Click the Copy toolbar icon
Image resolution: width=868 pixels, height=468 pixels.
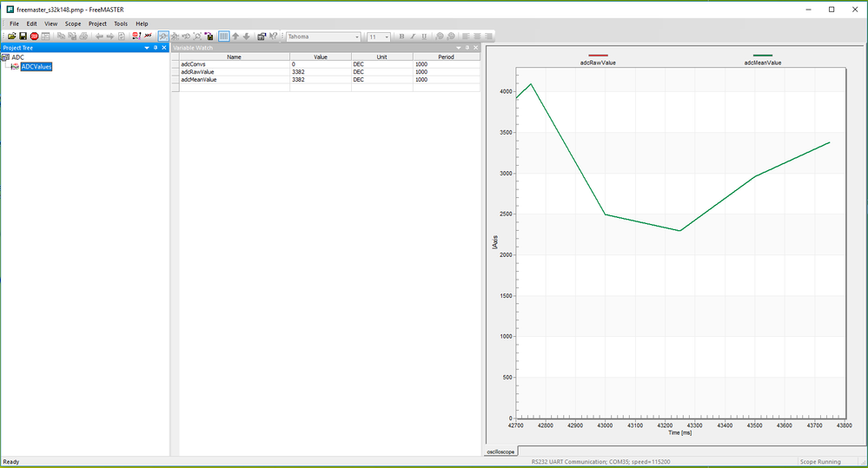coord(61,36)
